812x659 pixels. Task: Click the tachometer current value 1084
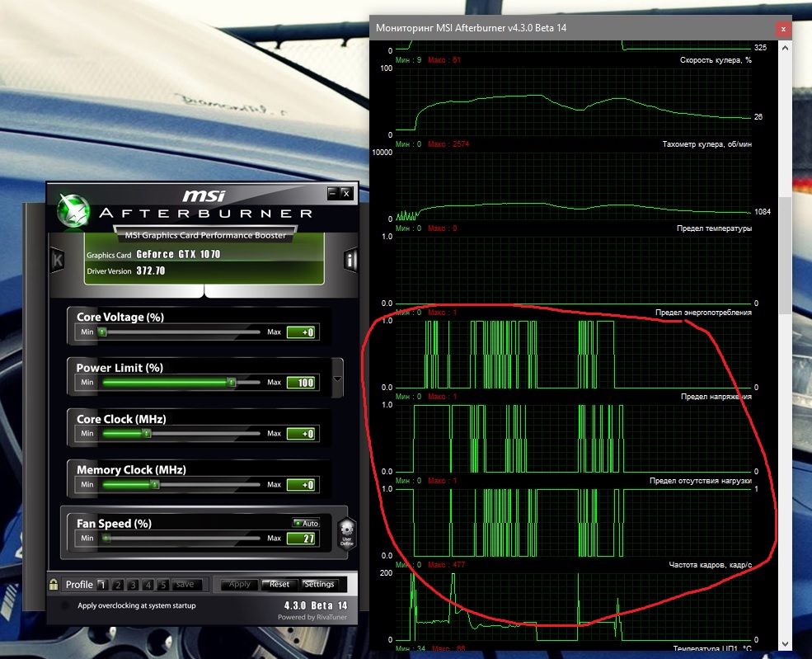pyautogui.click(x=763, y=211)
